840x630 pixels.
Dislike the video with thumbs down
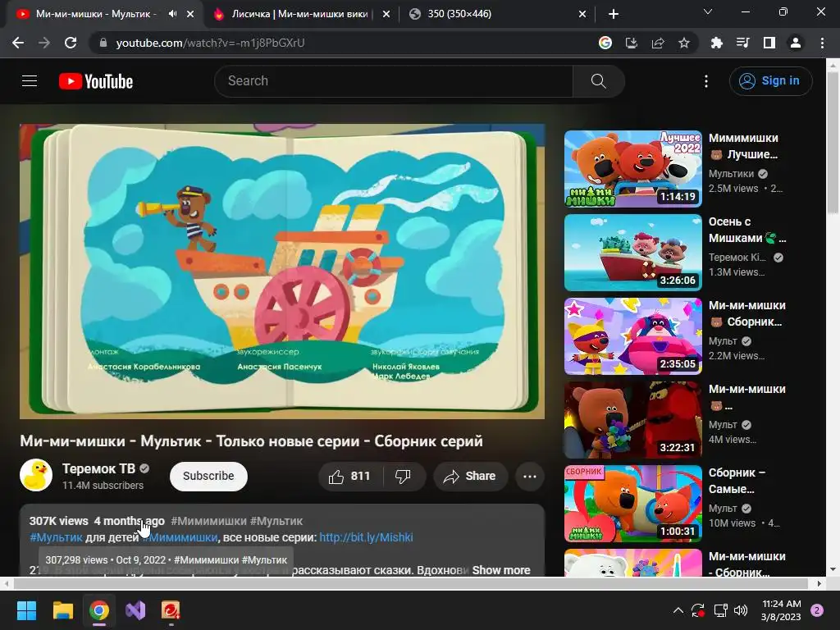[404, 477]
